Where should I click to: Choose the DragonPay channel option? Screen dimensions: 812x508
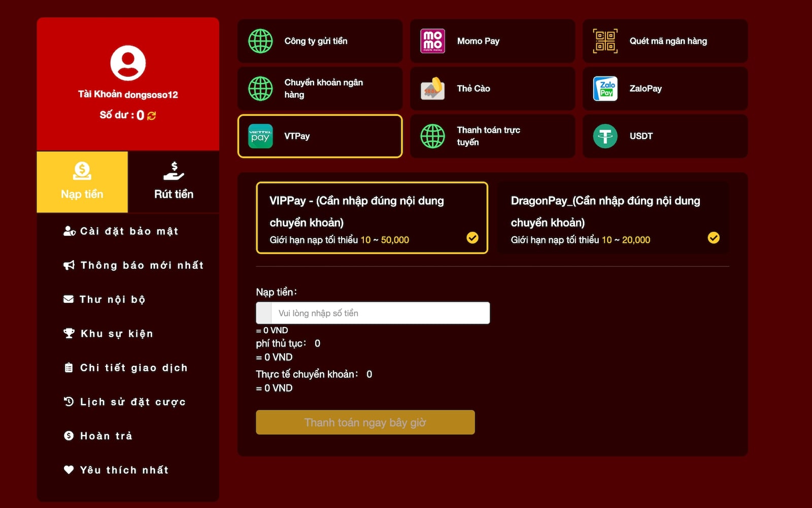[613, 218]
